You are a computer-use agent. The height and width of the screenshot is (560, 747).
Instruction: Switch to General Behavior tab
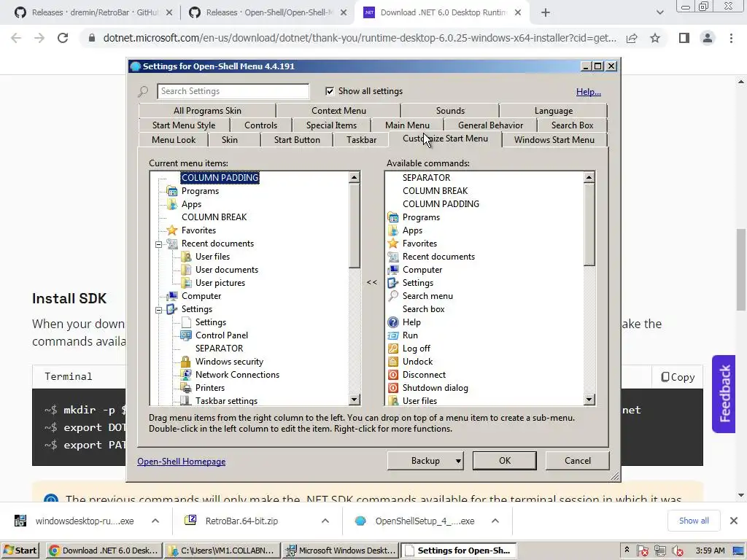[490, 125]
